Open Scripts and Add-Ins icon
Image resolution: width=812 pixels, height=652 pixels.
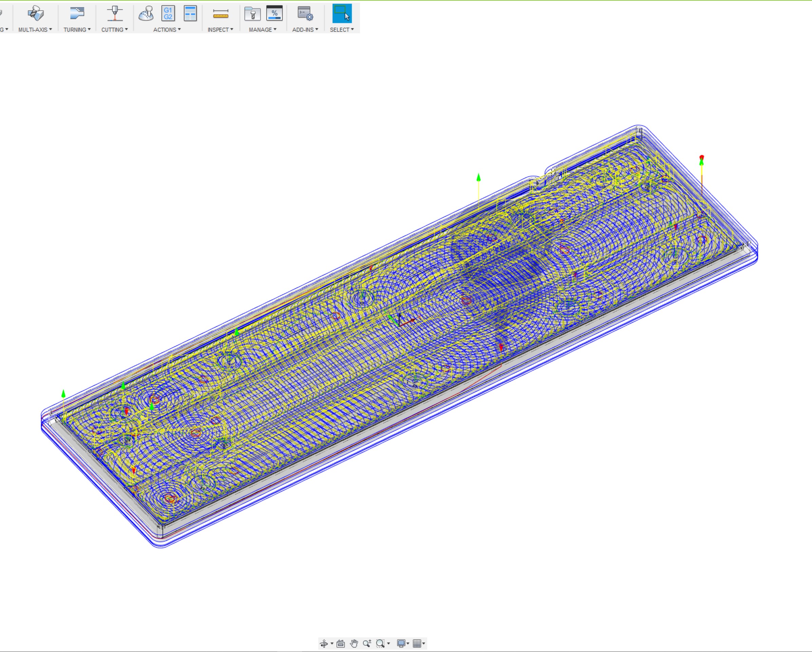pos(305,14)
